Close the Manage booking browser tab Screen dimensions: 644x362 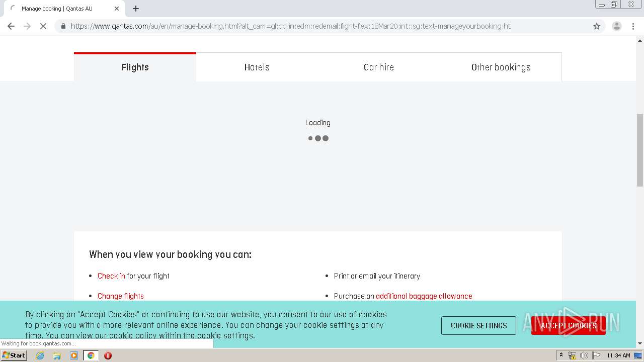tap(117, 9)
